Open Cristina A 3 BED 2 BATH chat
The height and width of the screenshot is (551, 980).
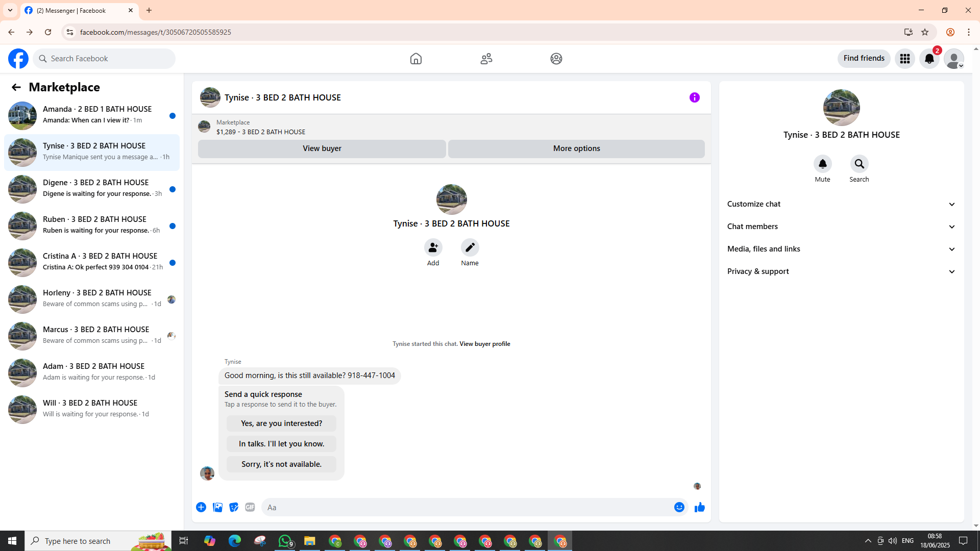coord(92,263)
